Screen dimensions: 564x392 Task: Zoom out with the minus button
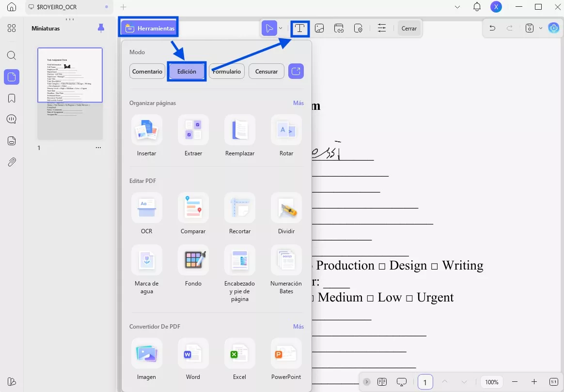tap(515, 382)
